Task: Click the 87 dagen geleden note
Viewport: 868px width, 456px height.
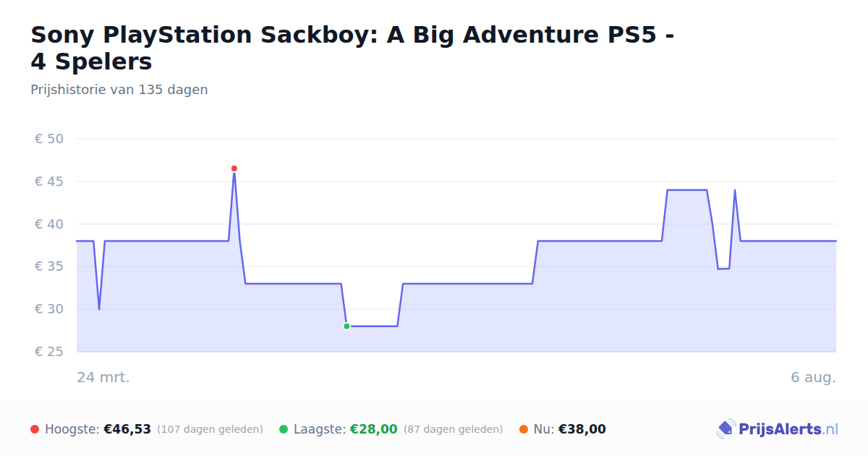Action: pyautogui.click(x=453, y=429)
